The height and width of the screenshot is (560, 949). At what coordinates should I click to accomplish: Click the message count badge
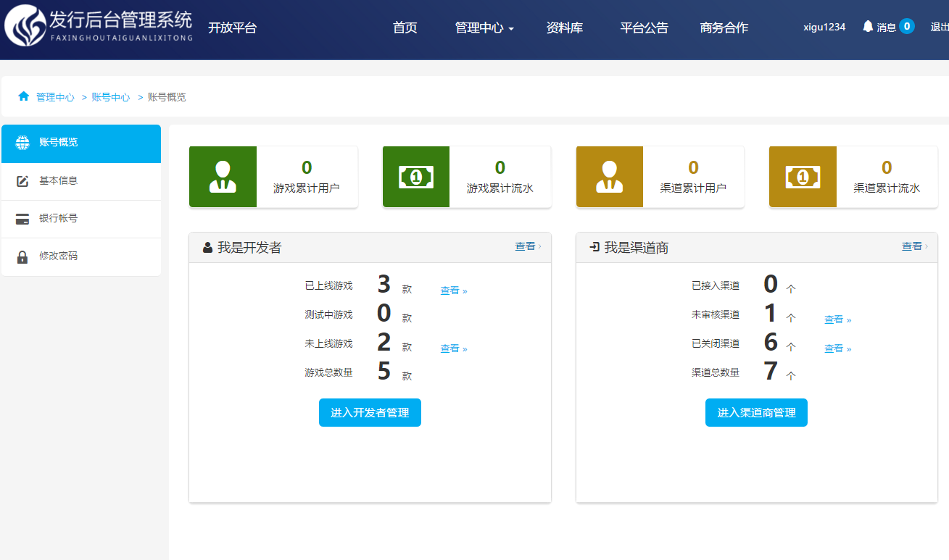906,27
